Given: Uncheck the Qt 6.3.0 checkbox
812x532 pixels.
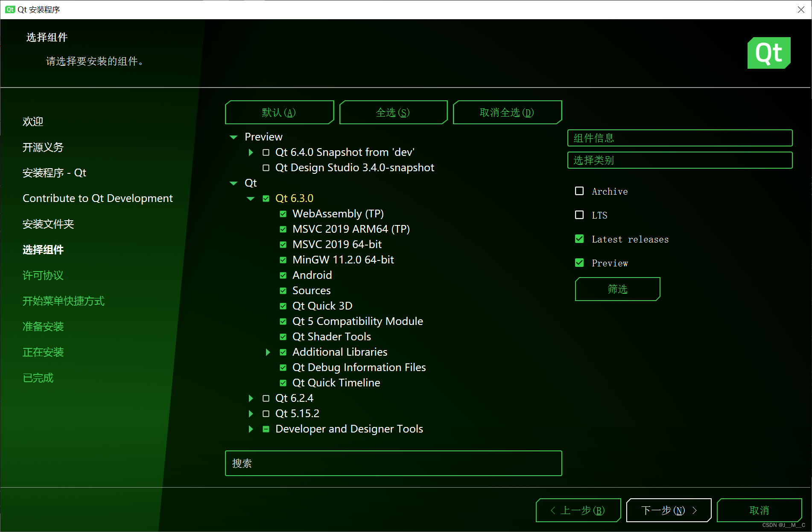Looking at the screenshot, I should (266, 199).
